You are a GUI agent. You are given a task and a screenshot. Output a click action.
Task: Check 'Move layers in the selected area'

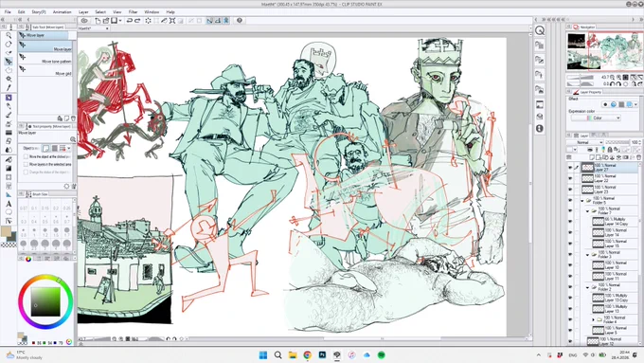(26, 164)
